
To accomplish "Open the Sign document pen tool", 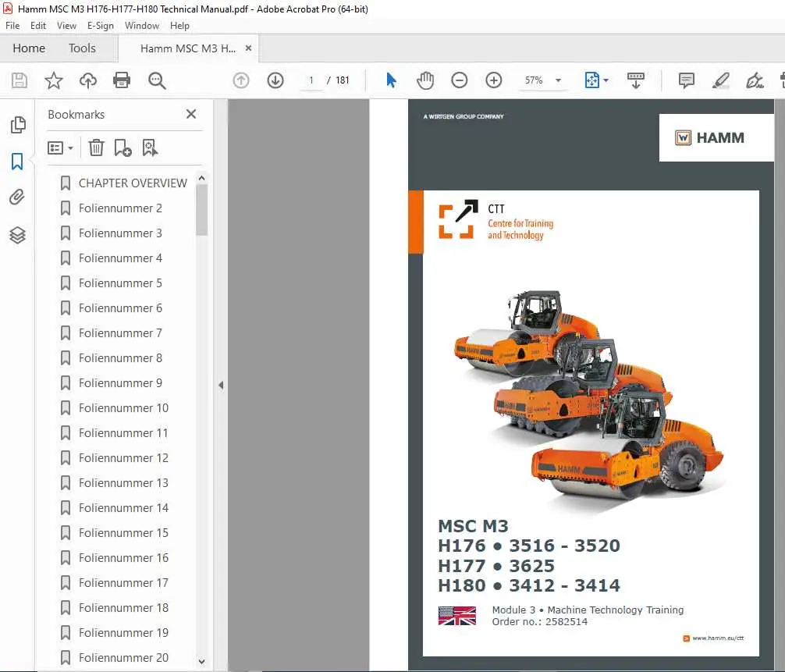I will [755, 80].
